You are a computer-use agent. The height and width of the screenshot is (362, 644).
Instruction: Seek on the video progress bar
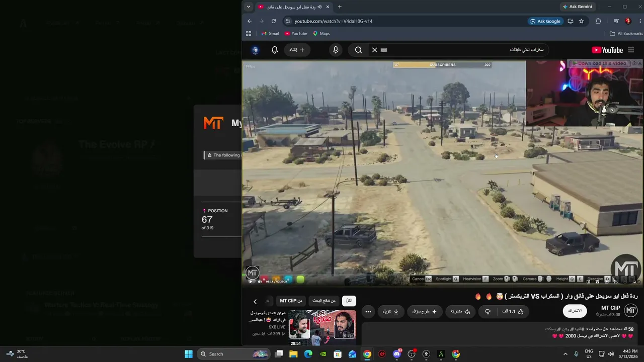[443, 276]
